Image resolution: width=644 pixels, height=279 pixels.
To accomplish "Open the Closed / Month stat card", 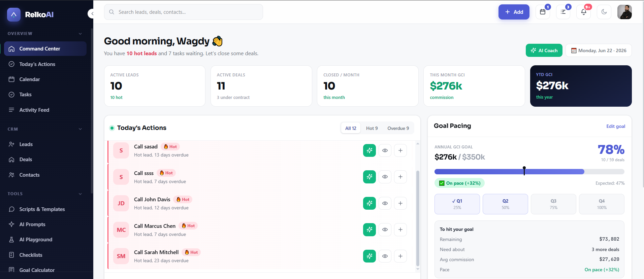I will click(368, 86).
